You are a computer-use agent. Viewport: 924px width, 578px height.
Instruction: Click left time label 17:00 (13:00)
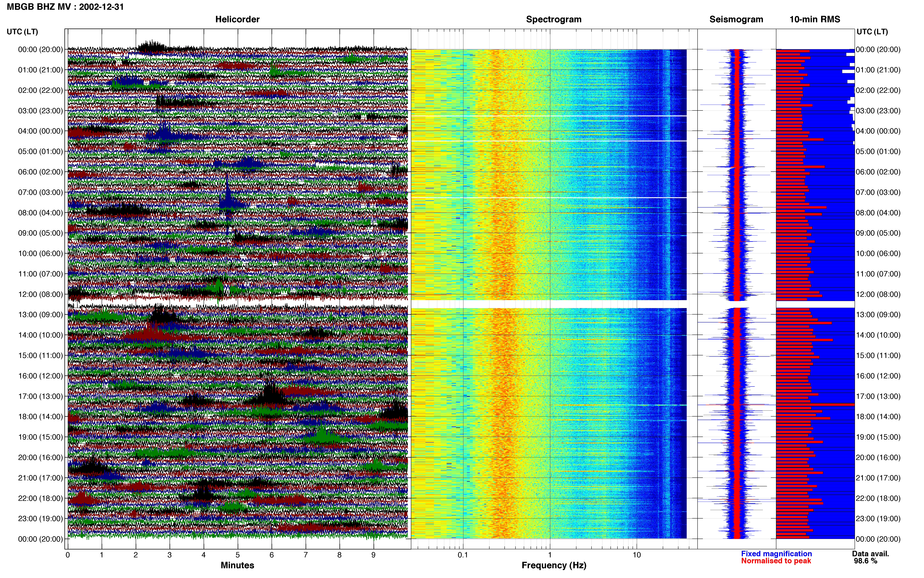(41, 396)
